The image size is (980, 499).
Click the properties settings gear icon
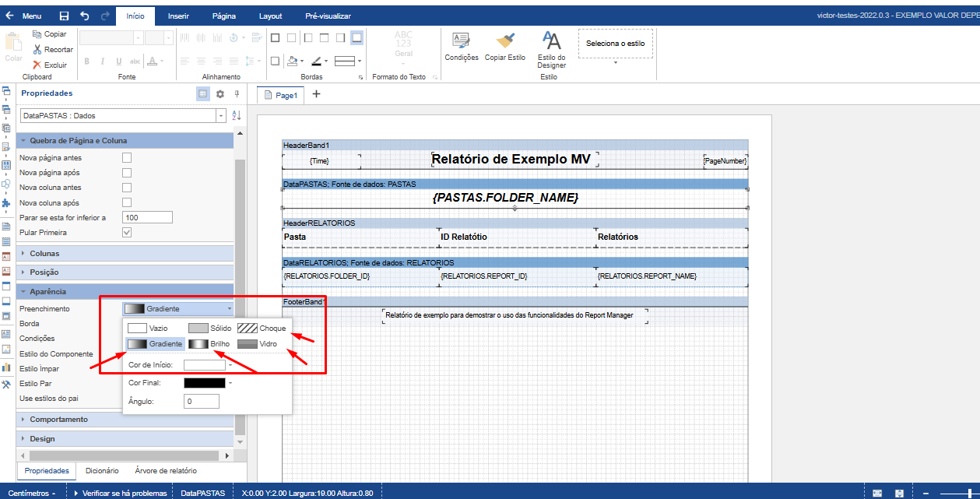pyautogui.click(x=220, y=93)
